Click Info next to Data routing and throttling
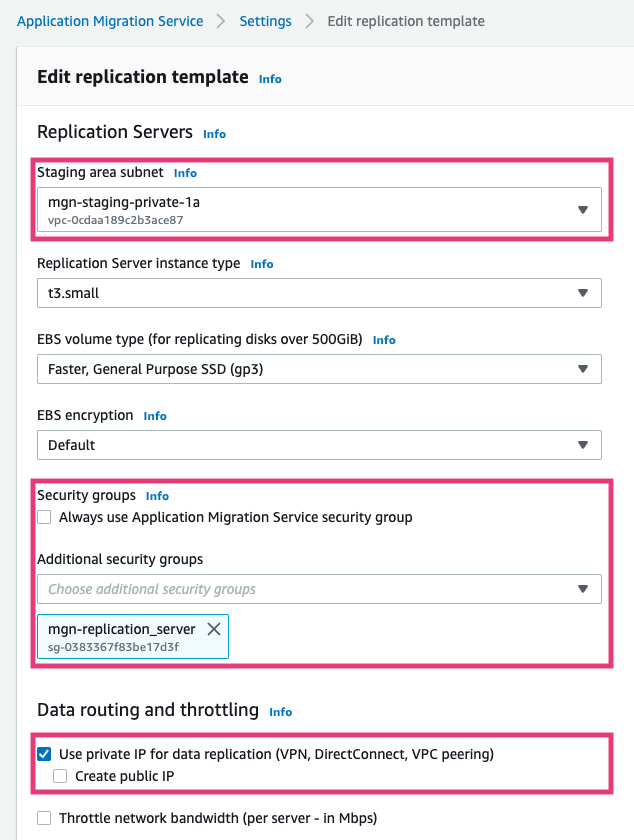634x840 pixels. pyautogui.click(x=280, y=712)
